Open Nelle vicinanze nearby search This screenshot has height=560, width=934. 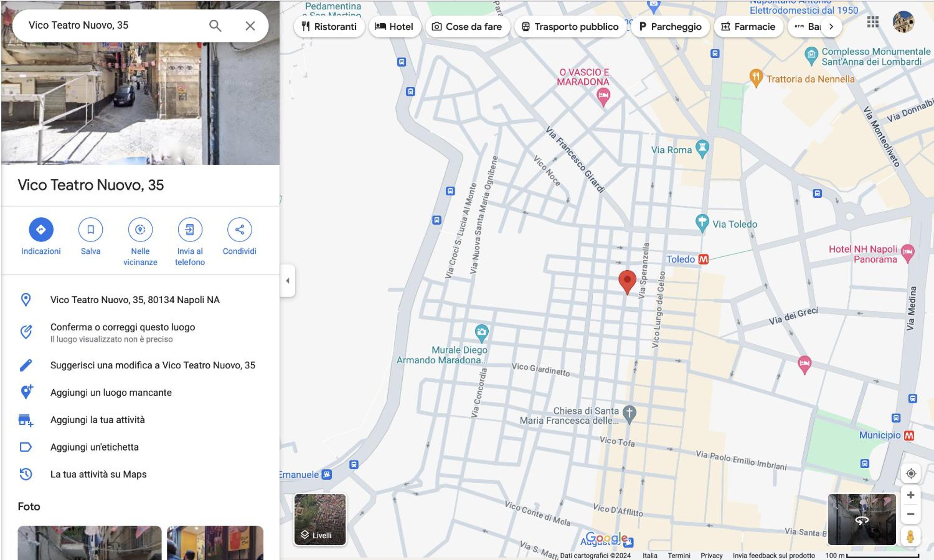pyautogui.click(x=140, y=229)
